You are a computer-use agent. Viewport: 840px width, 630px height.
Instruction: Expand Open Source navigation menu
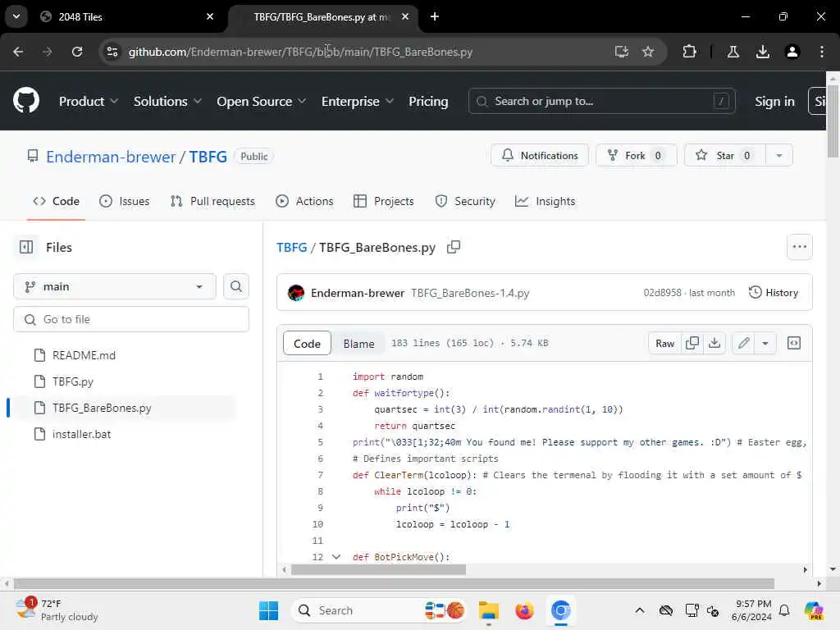point(262,101)
